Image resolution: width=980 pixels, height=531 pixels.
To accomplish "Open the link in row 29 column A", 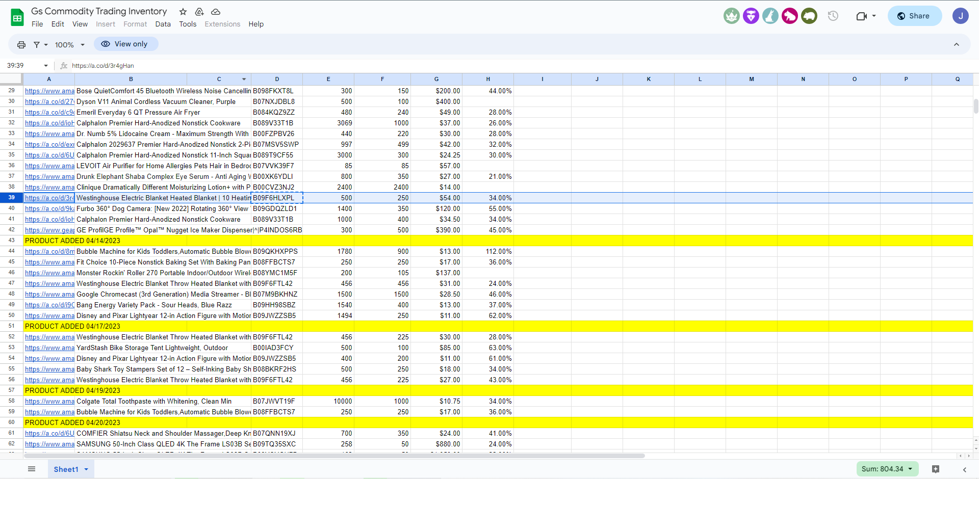I will point(49,91).
